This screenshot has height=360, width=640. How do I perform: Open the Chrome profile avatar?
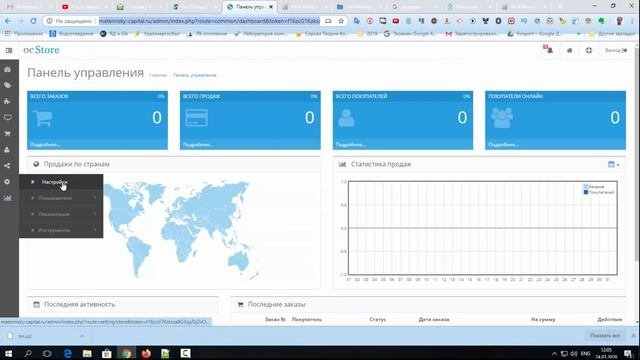[619, 21]
